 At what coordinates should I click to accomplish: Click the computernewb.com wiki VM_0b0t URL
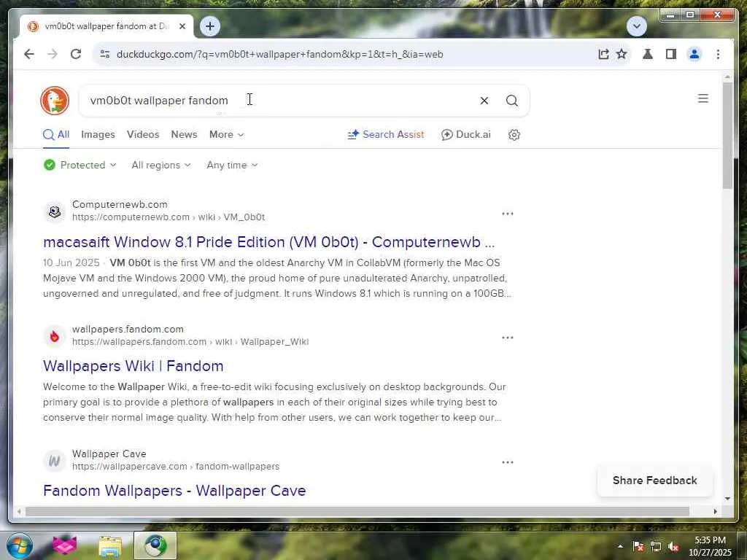pyautogui.click(x=169, y=217)
